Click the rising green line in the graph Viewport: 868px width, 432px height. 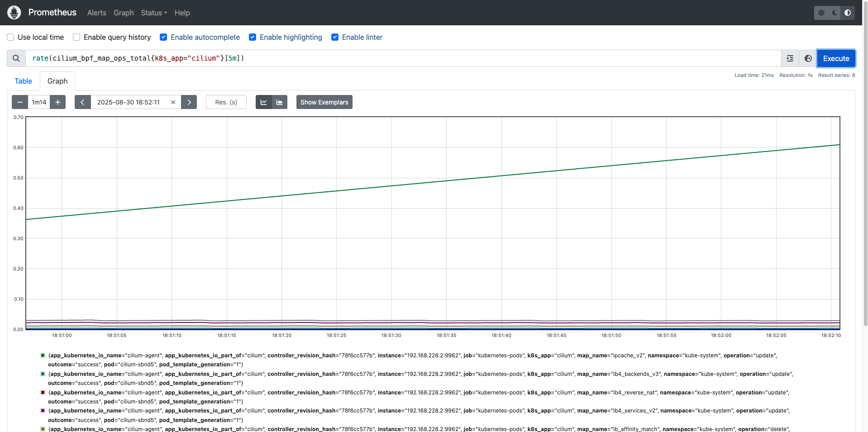coord(433,182)
